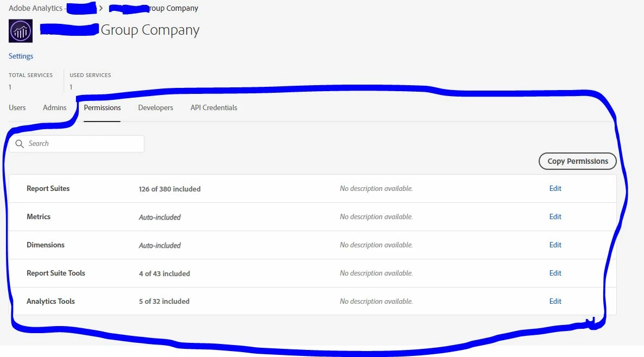
Task: Edit the Report Suite Tools permissions
Action: click(x=555, y=273)
